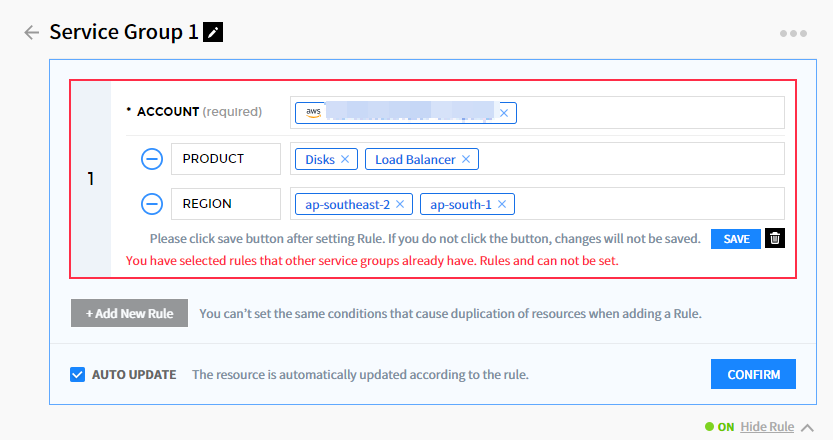
Task: Click the Add New Rule button
Action: (x=129, y=313)
